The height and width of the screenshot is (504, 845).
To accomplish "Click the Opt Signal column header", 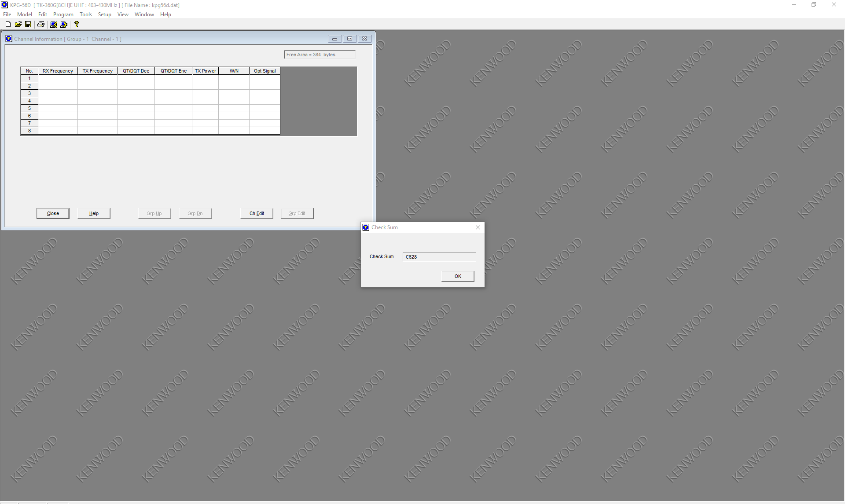I will point(265,71).
